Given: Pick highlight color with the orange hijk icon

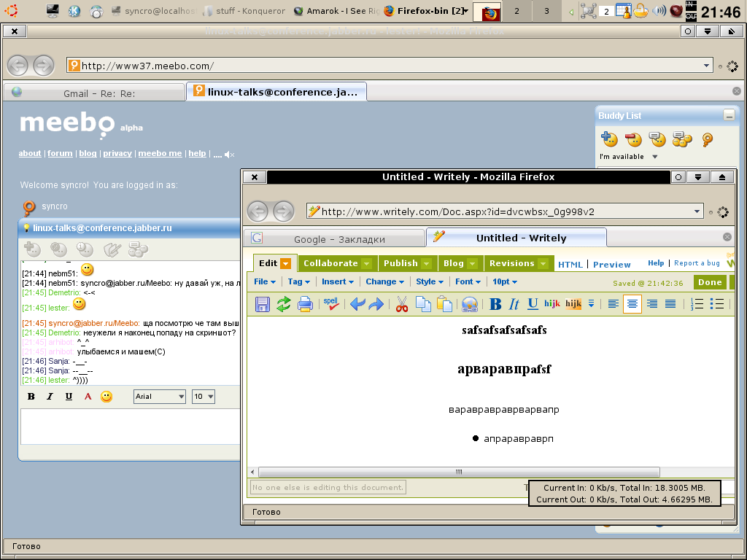Looking at the screenshot, I should (x=573, y=304).
